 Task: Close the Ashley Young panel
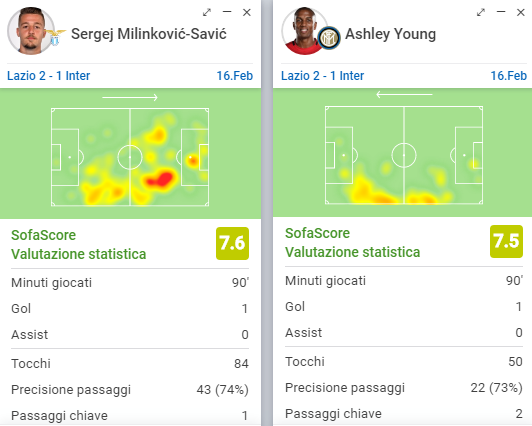[x=521, y=13]
